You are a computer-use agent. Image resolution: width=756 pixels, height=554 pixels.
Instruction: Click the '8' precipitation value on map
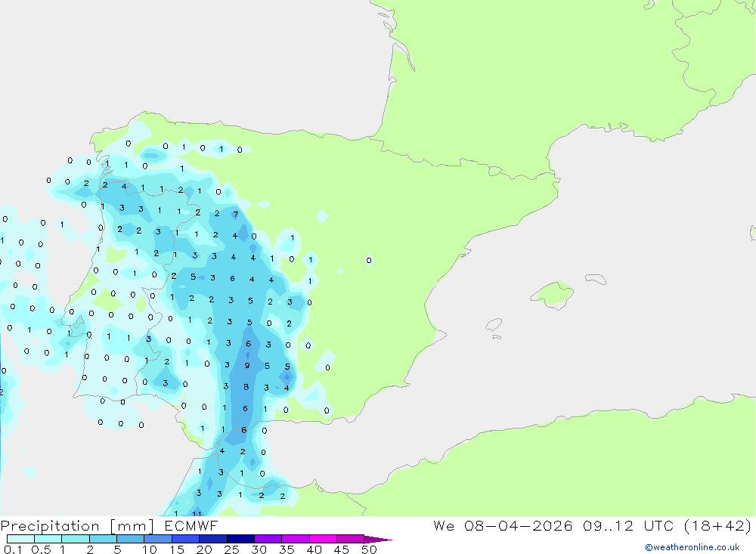pyautogui.click(x=246, y=387)
